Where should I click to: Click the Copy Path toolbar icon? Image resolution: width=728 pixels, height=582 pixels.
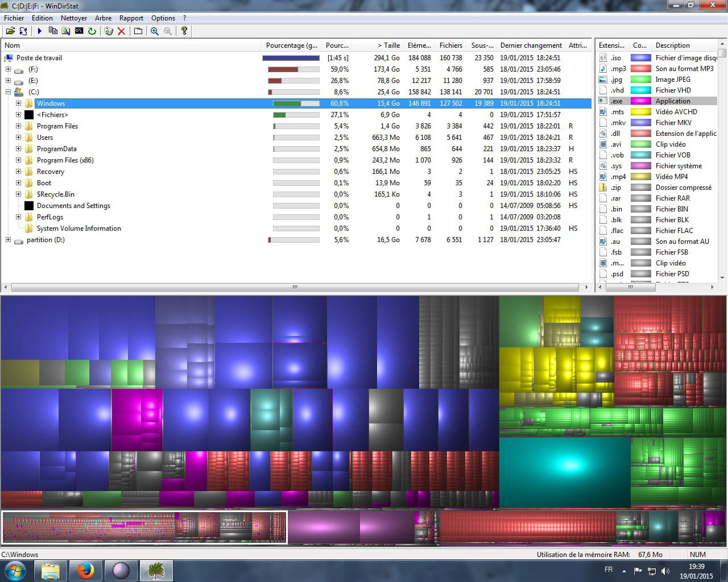(x=53, y=31)
